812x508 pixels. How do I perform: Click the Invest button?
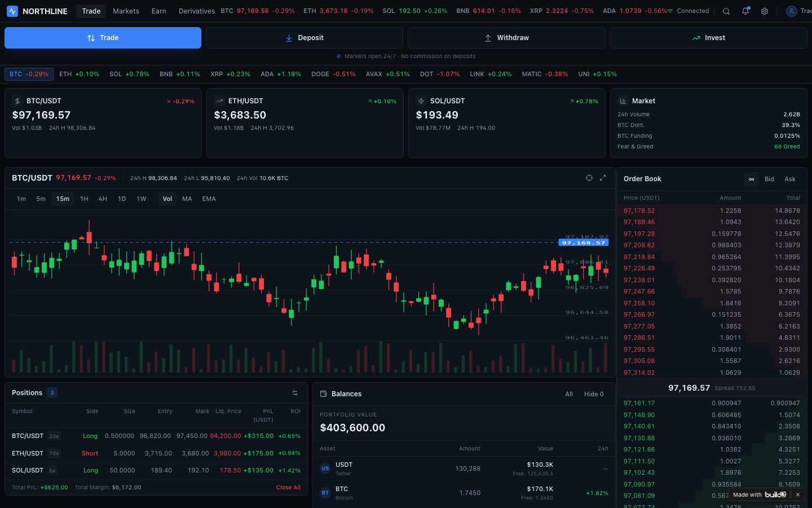click(x=709, y=38)
